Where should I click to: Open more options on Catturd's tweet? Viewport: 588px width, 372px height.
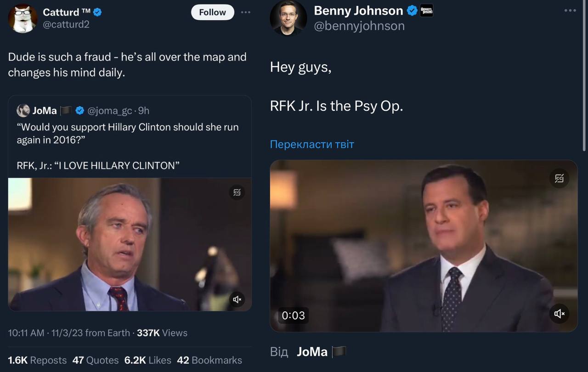(246, 12)
